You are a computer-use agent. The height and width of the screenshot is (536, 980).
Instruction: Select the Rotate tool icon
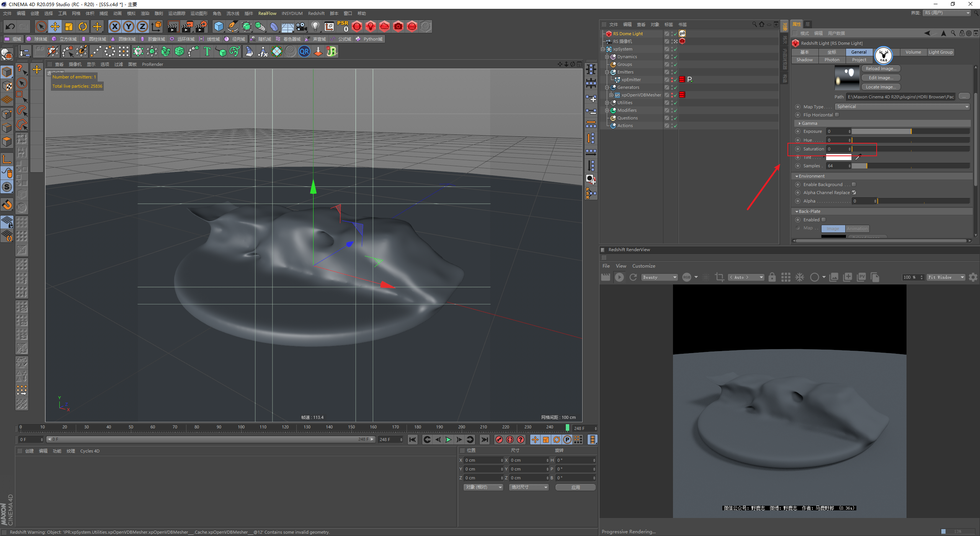click(x=83, y=26)
